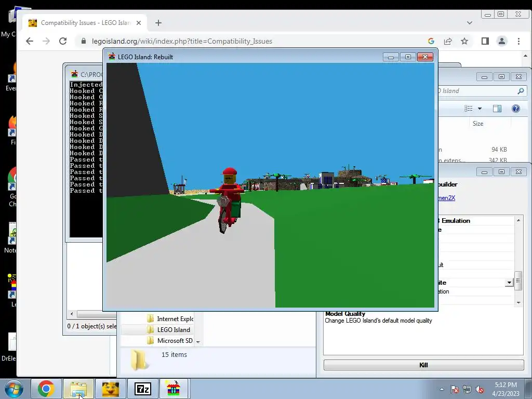Image resolution: width=532 pixels, height=399 pixels.
Task: Click the taskbar clock 5:12 PM
Action: click(506, 385)
